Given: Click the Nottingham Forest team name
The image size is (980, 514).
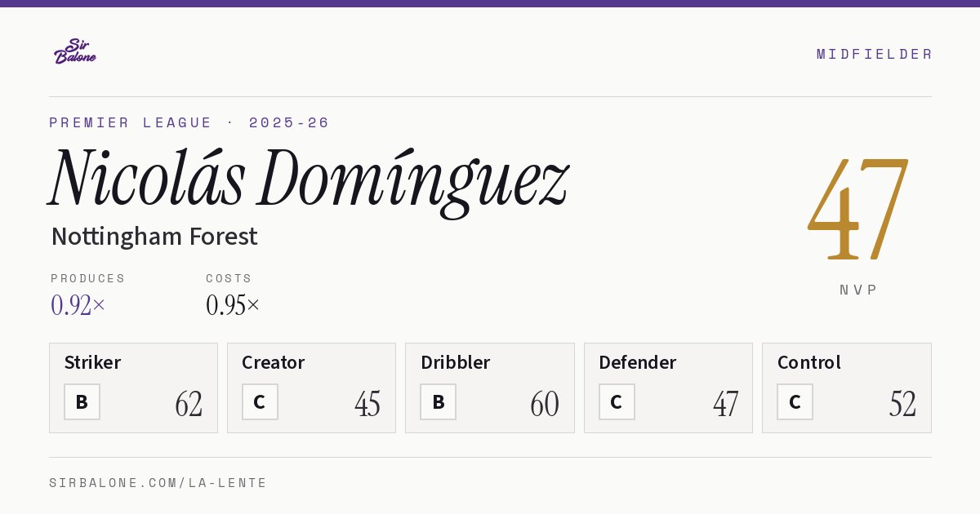Looking at the screenshot, I should point(154,237).
